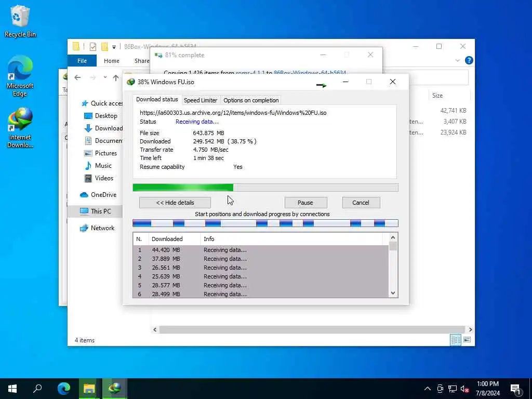This screenshot has width=532, height=399.
Task: Click the green download progress bar
Action: [x=265, y=188]
